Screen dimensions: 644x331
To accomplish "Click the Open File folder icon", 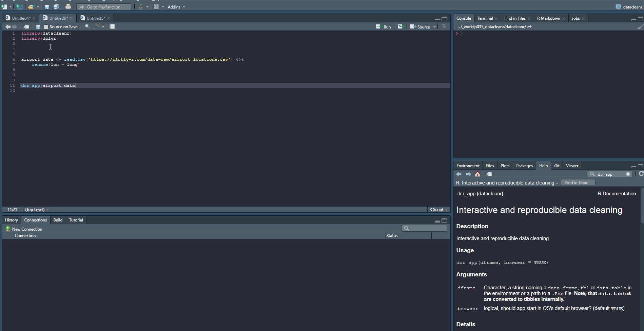I will [31, 7].
